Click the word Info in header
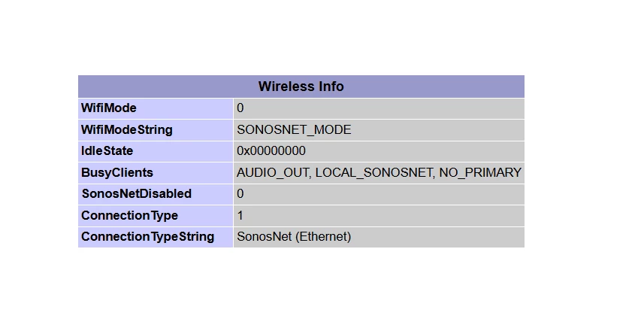 (x=331, y=87)
